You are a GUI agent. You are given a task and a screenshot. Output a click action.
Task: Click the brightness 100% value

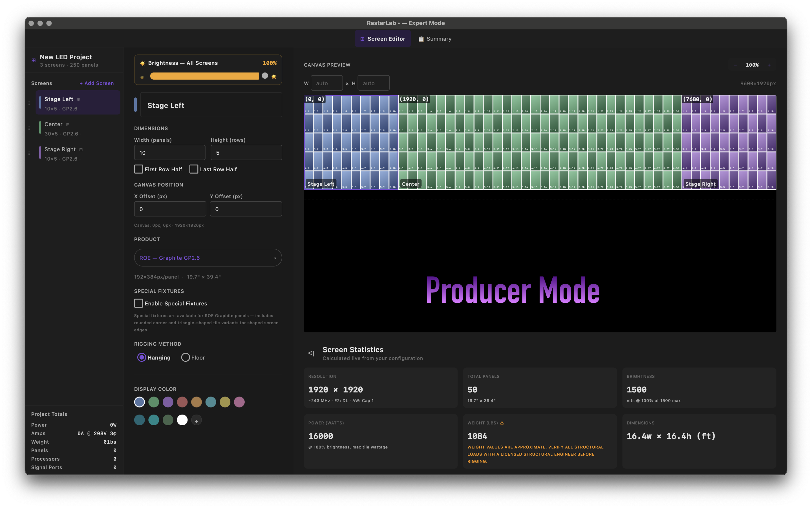point(270,63)
